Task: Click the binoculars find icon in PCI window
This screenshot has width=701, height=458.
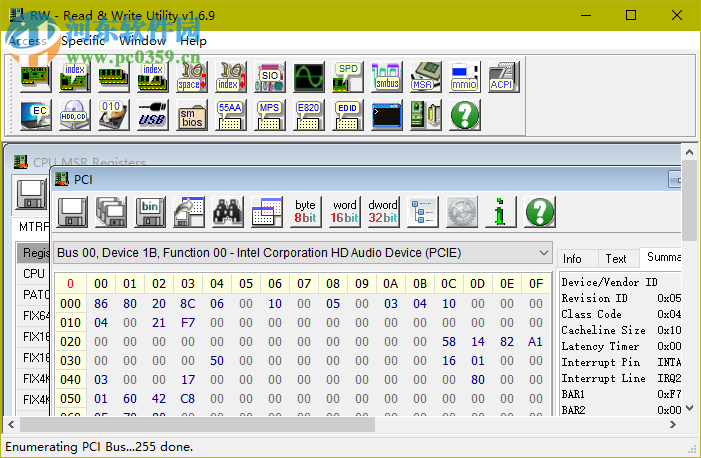Action: point(228,211)
